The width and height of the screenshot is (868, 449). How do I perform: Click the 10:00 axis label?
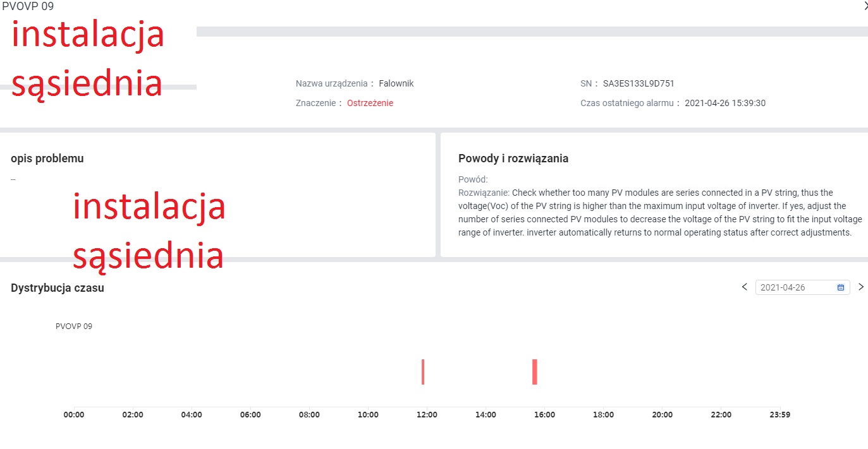[x=368, y=415]
